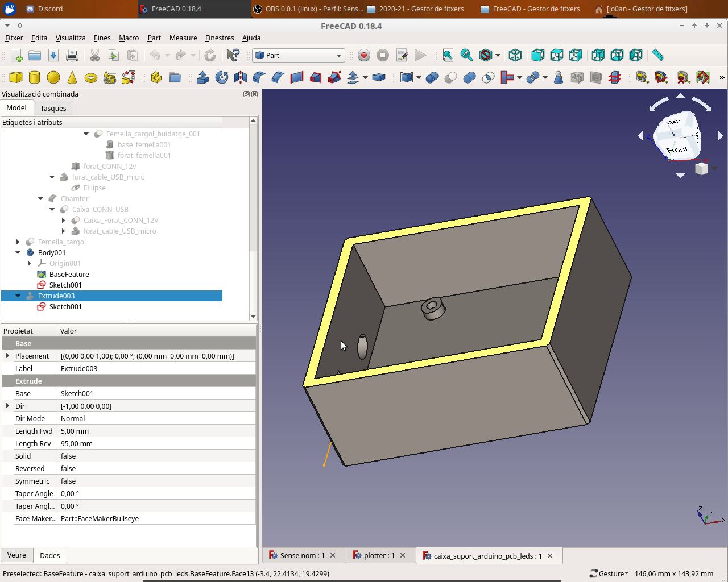Start macro recording with red button
Screen dimensions: 728x582
click(x=364, y=55)
